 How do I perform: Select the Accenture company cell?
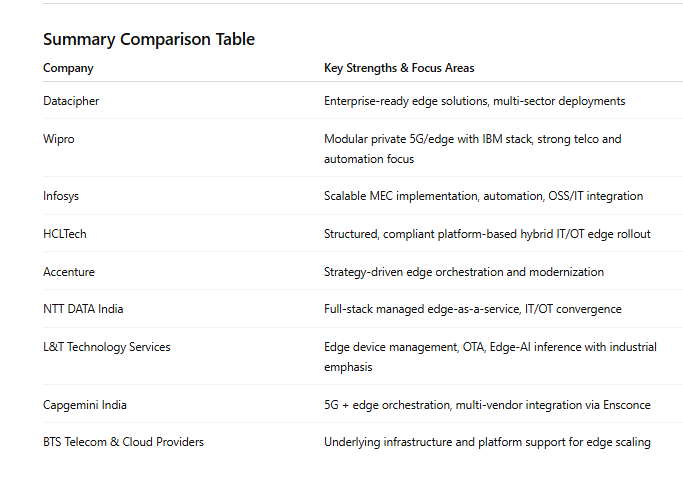click(x=69, y=272)
